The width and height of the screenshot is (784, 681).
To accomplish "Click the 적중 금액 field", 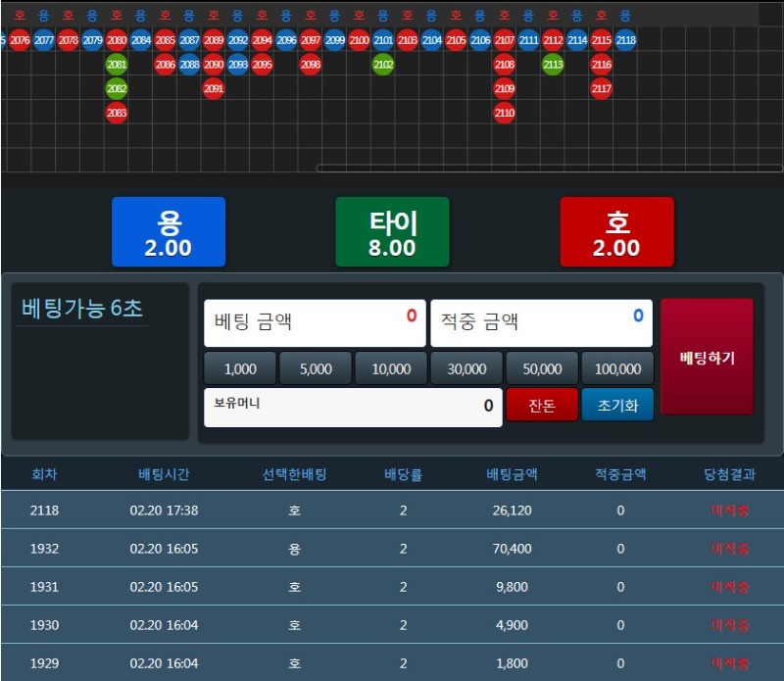I will click(542, 323).
